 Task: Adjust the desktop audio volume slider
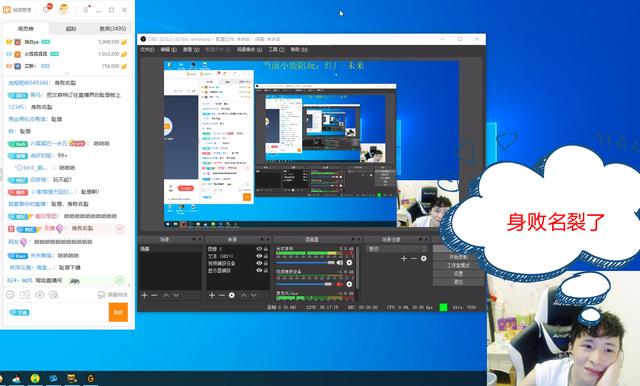pyautogui.click(x=305, y=263)
